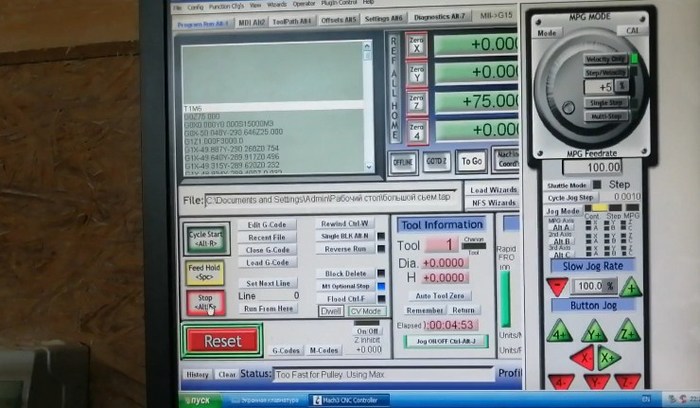Click Load Wizards button
Viewport: 700px width, 408px height.
pos(493,190)
